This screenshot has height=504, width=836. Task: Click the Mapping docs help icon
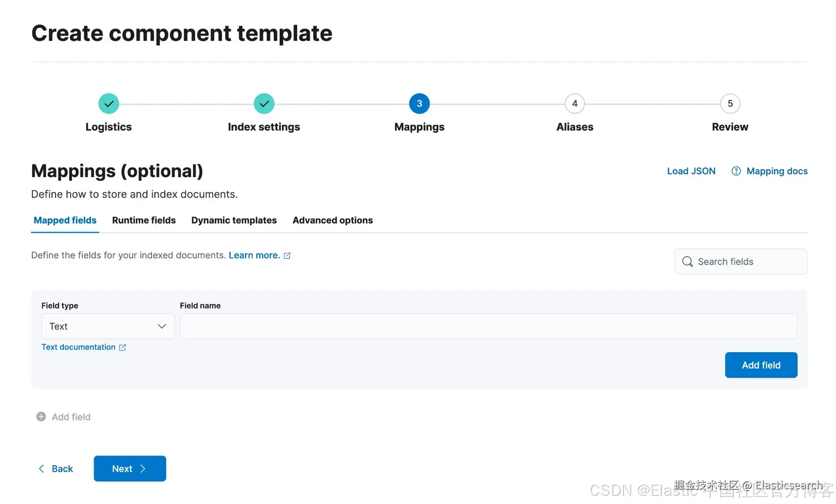click(736, 171)
